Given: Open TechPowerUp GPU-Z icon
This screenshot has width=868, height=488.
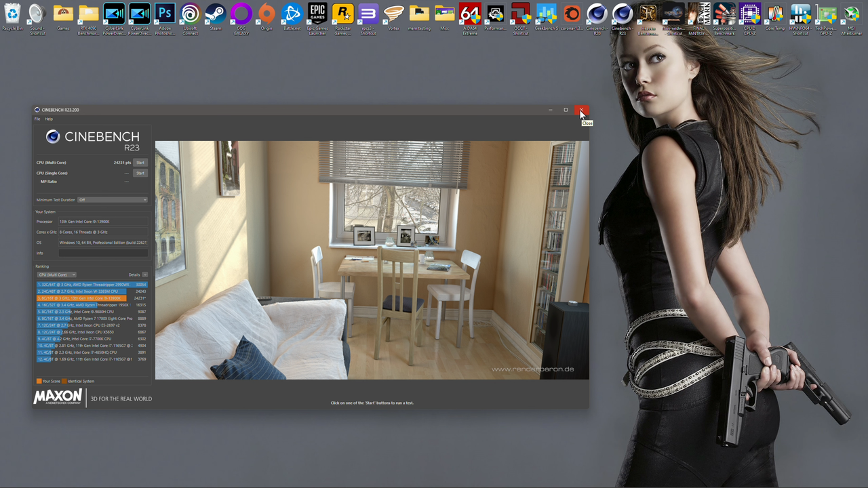Looking at the screenshot, I should click(826, 19).
